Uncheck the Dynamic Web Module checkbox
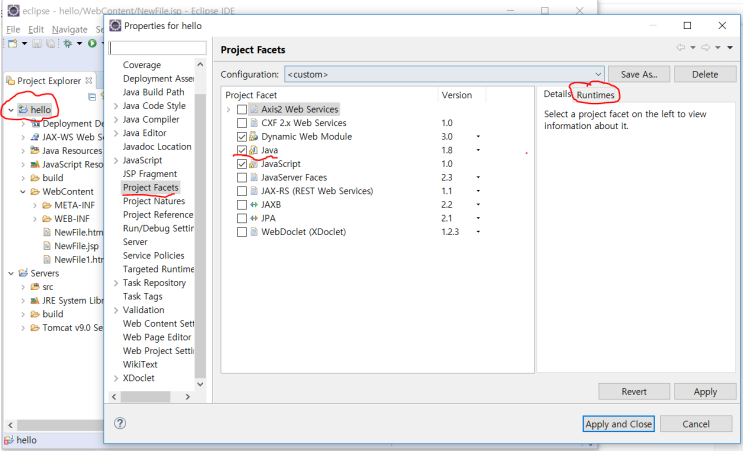The width and height of the screenshot is (743, 451). [x=242, y=137]
